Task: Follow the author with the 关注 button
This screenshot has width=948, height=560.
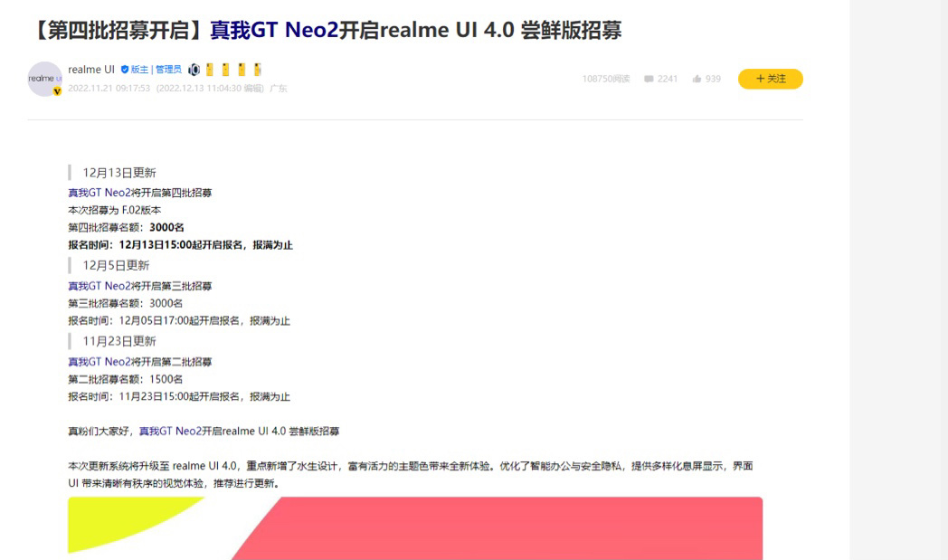Action: click(771, 79)
